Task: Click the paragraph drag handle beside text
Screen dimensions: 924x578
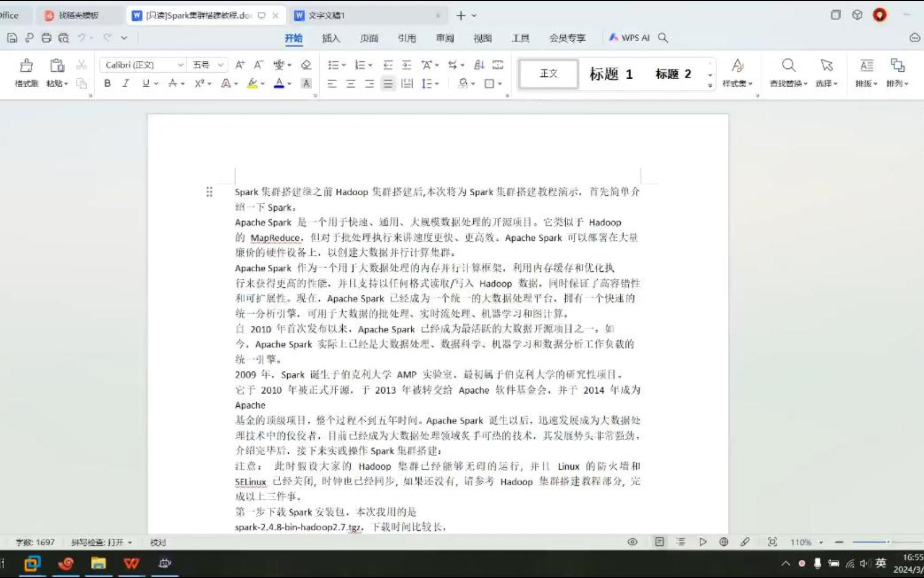Action: coord(209,192)
